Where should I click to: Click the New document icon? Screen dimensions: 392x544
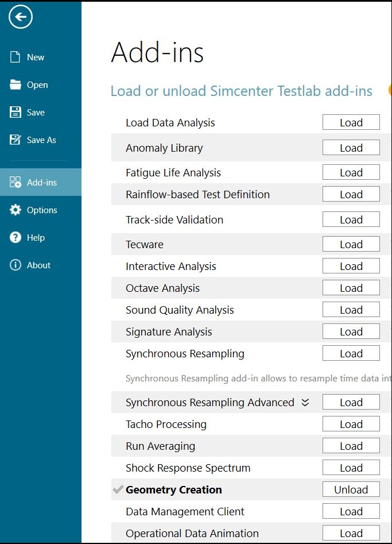15,57
